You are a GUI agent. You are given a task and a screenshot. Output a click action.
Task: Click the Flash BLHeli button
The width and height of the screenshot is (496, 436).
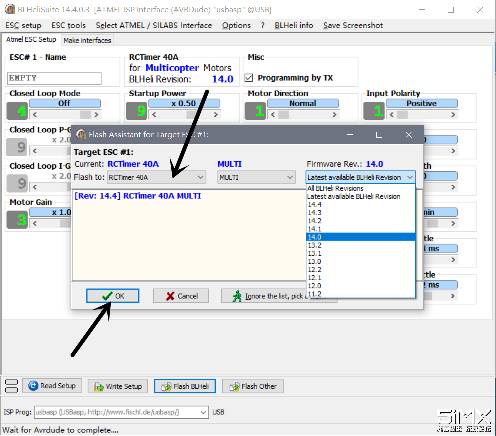point(185,386)
